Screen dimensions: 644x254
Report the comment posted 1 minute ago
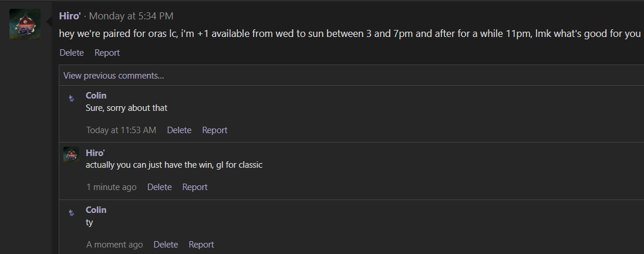[195, 187]
